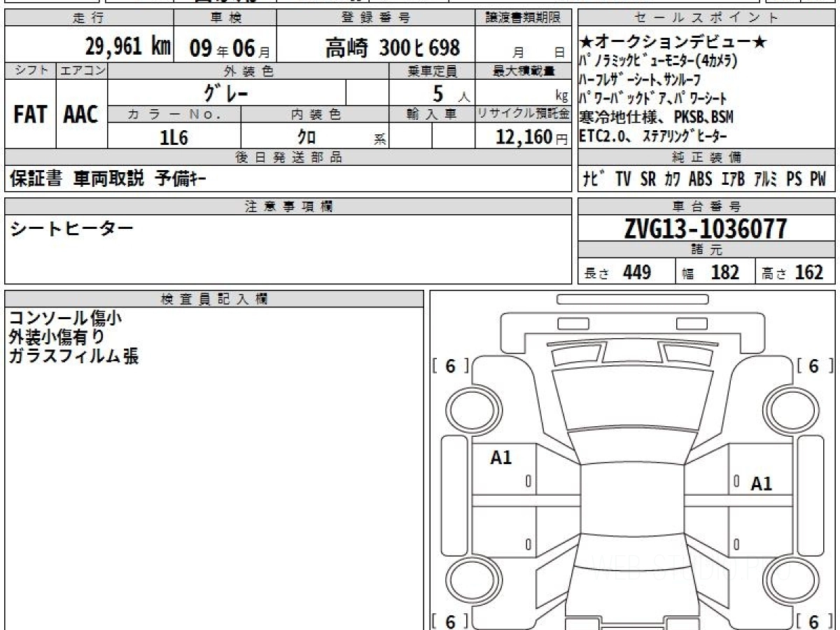Click the exterior color グレー
This screenshot has height=630, width=840.
pos(225,93)
